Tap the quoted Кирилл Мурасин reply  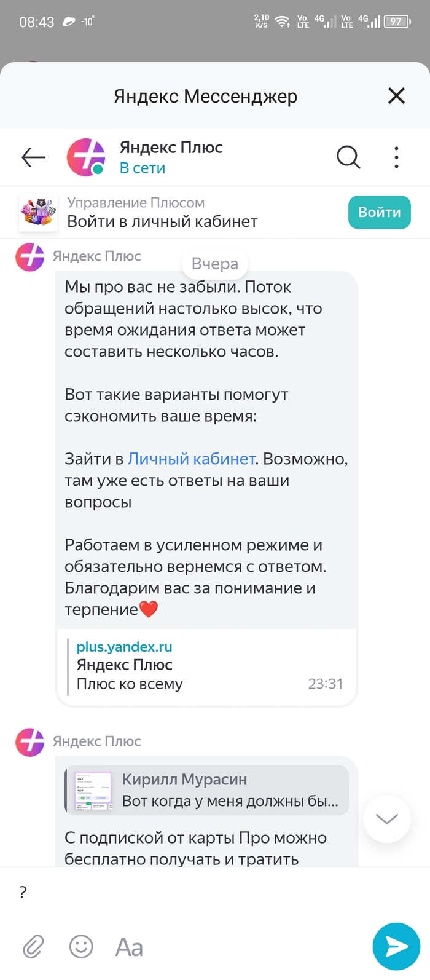[x=206, y=790]
